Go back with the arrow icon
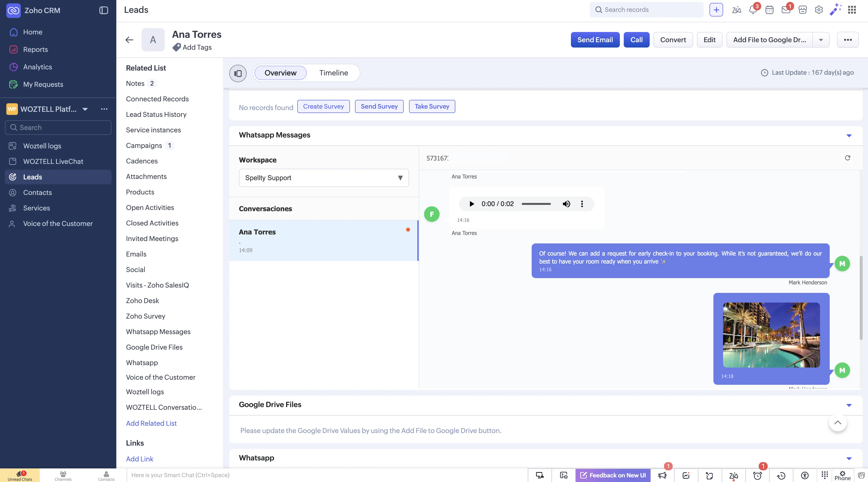Viewport: 868px width, 482px height. click(x=129, y=40)
